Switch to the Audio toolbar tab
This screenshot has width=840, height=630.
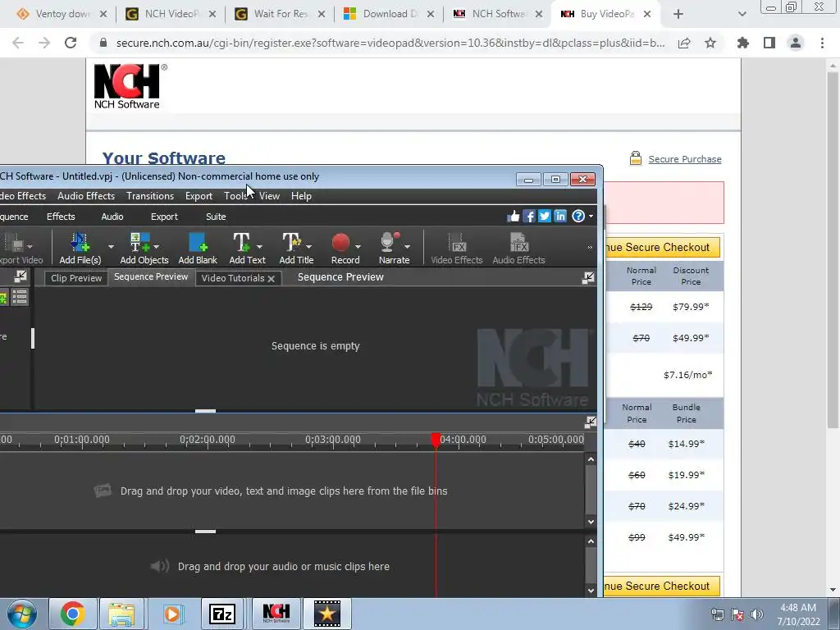tap(112, 217)
